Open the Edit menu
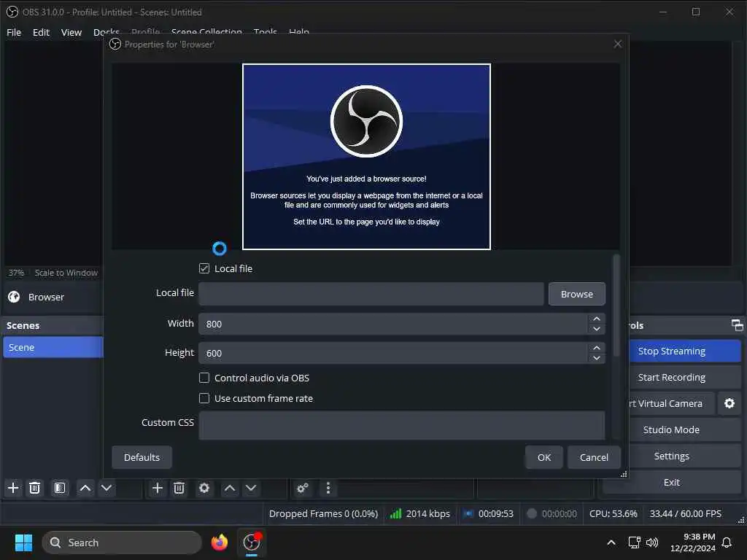Viewport: 747px width, 560px height. point(41,32)
